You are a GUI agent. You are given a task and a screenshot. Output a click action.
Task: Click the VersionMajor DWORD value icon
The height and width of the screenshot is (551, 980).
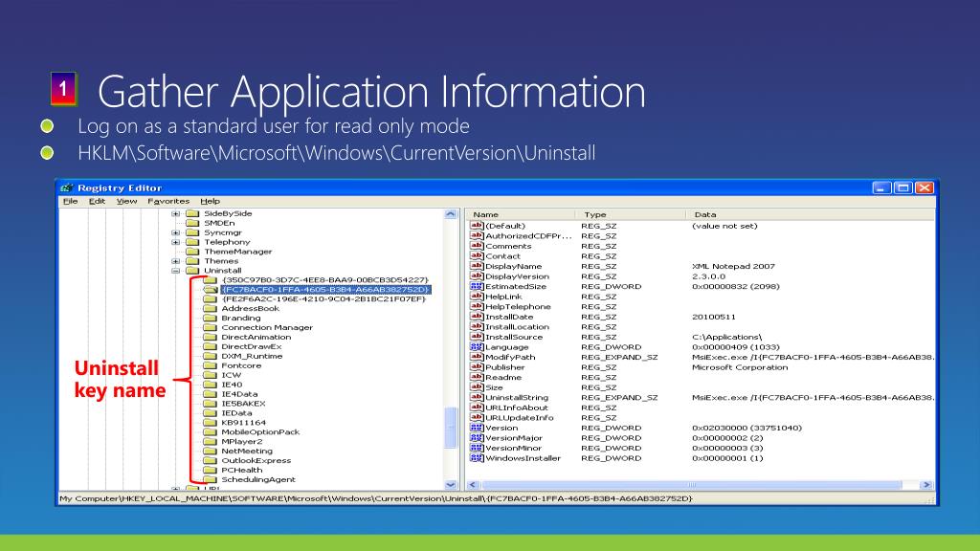click(477, 438)
